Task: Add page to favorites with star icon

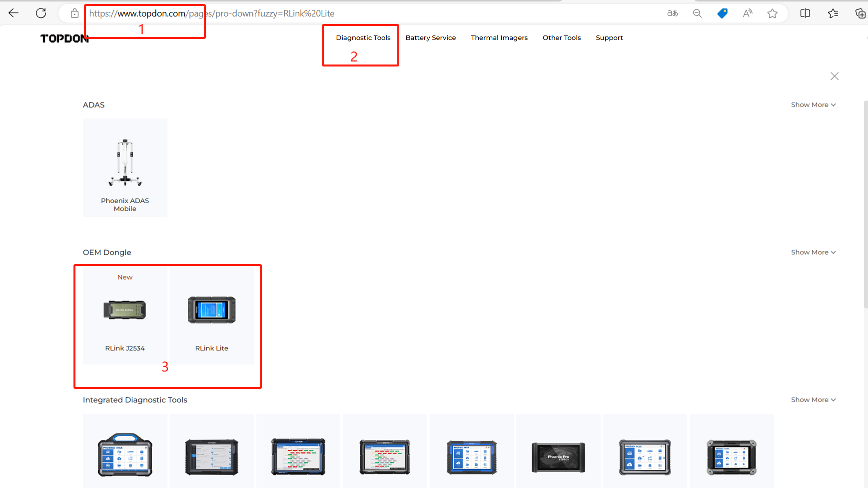Action: [x=773, y=13]
